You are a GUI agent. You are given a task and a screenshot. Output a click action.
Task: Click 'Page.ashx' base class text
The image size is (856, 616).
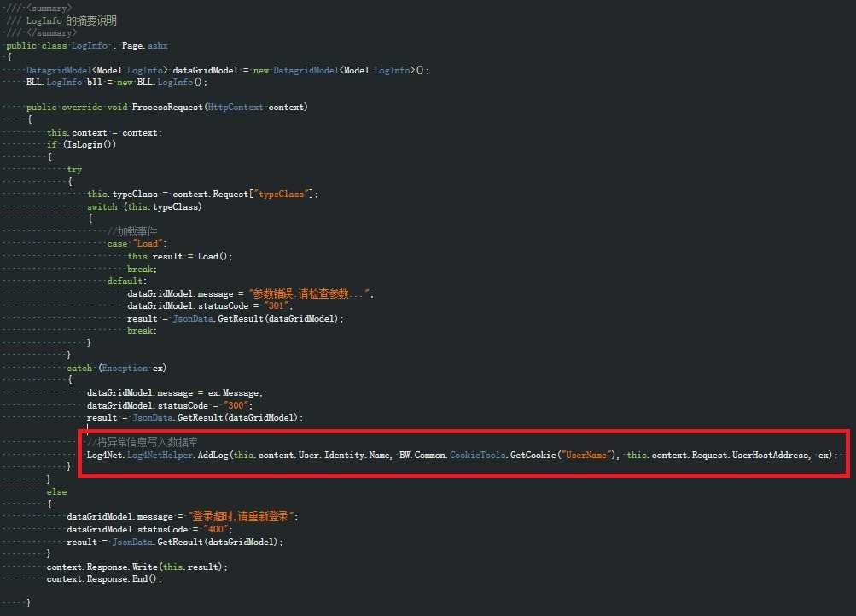(145, 46)
